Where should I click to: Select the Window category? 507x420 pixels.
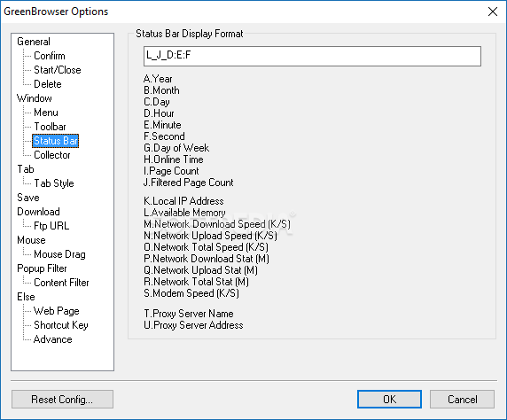(35, 98)
